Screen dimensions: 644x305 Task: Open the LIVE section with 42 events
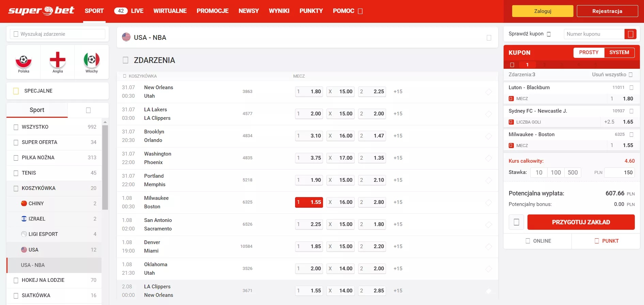tap(129, 11)
